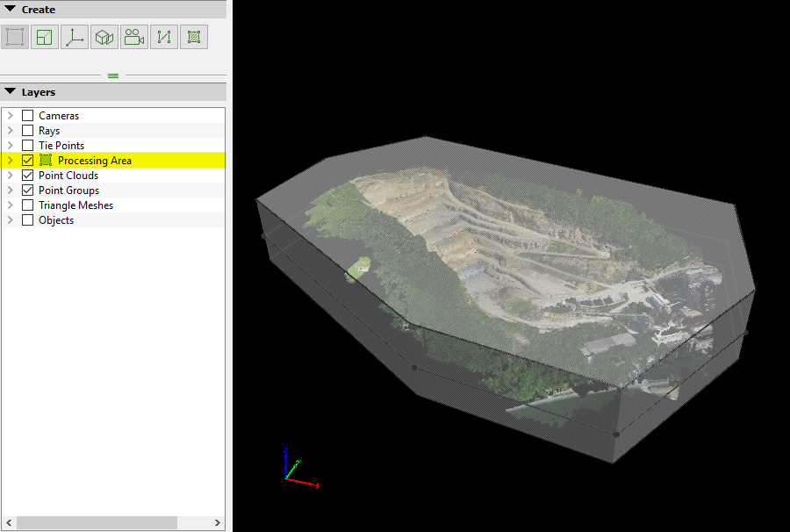This screenshot has height=532, width=790.
Task: Click the horizontal scrollbar in Layers panel
Action: 97,522
